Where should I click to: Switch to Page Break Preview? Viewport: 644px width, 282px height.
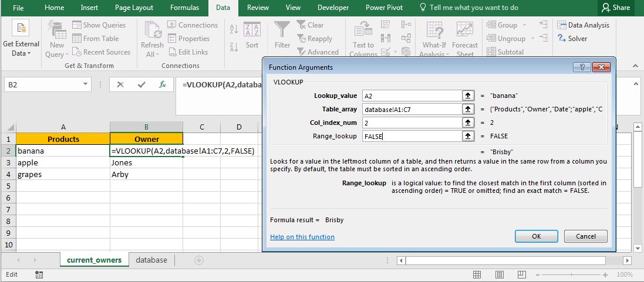coord(522,274)
